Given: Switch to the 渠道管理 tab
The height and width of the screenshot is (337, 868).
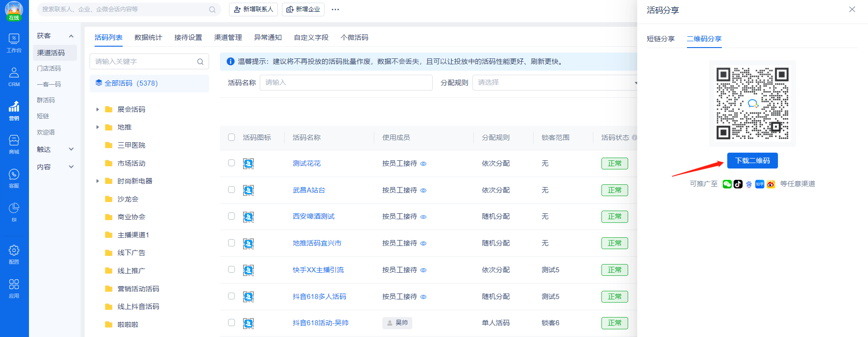Looking at the screenshot, I should pos(228,38).
